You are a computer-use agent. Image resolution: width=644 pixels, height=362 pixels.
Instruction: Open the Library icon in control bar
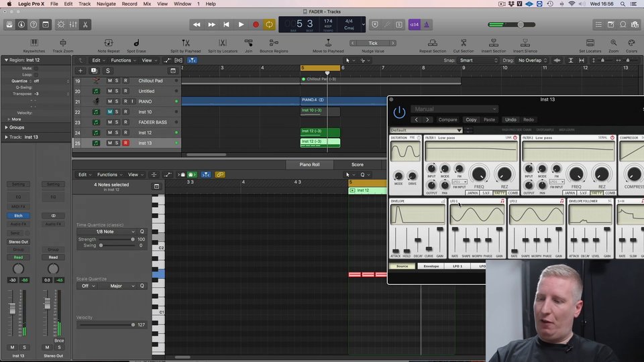pos(9,25)
